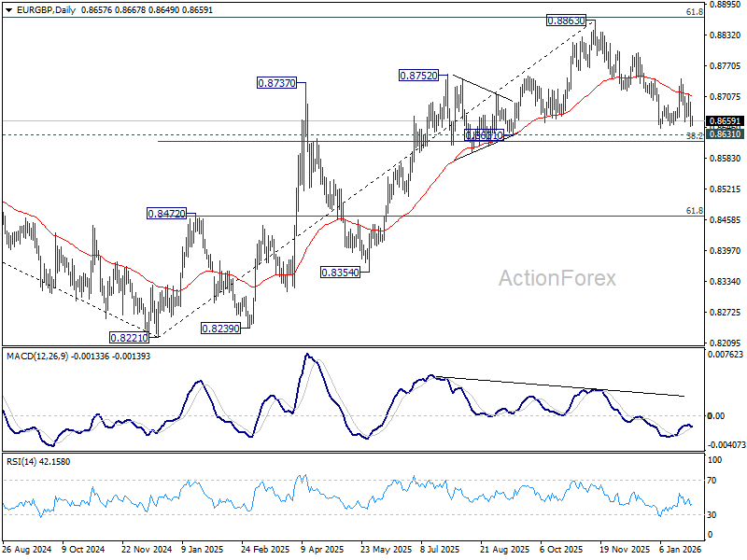Click the 6 Jan 2026 date label
747x560 pixels.
[x=681, y=549]
